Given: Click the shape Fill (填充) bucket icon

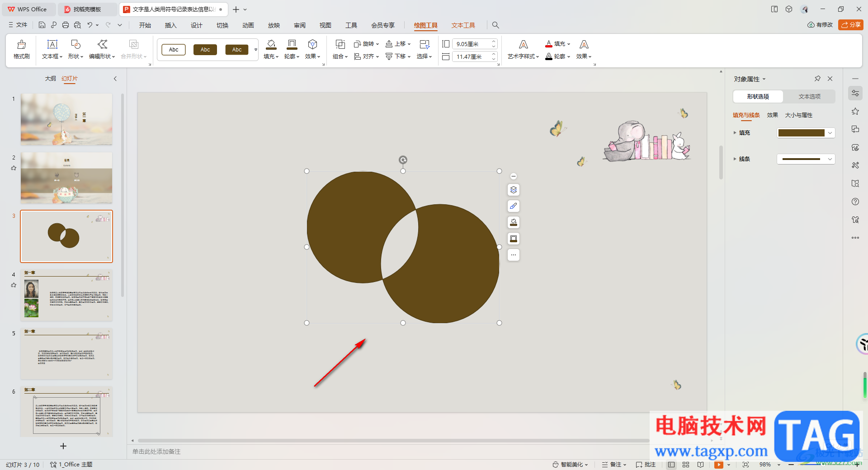Looking at the screenshot, I should [x=271, y=44].
